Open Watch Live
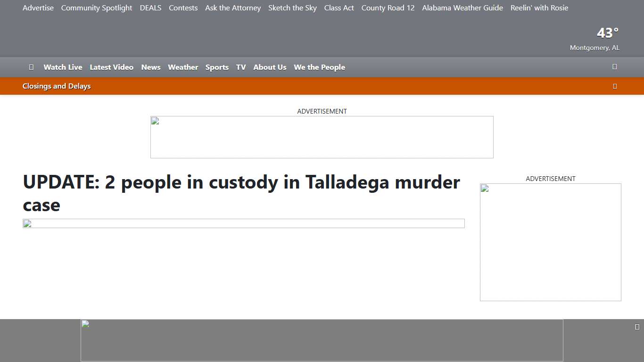 point(63,67)
